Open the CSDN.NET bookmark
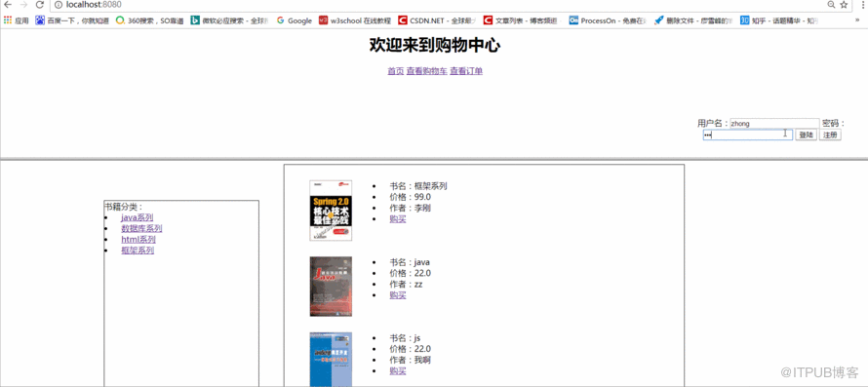868x387 pixels. pyautogui.click(x=437, y=20)
